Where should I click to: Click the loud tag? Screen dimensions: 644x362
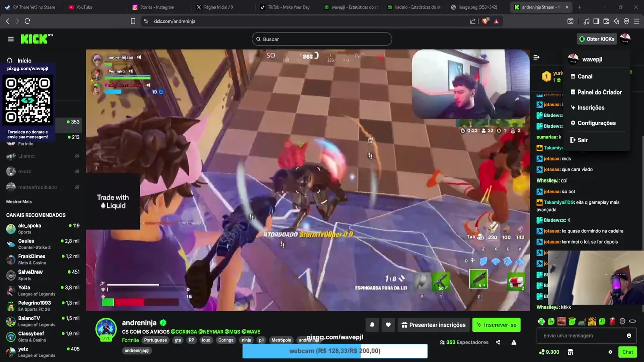click(x=206, y=340)
